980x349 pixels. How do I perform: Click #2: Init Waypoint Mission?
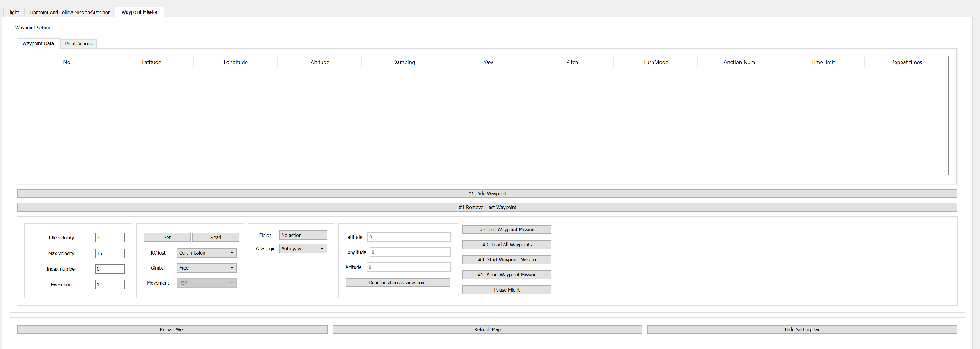[x=507, y=230]
